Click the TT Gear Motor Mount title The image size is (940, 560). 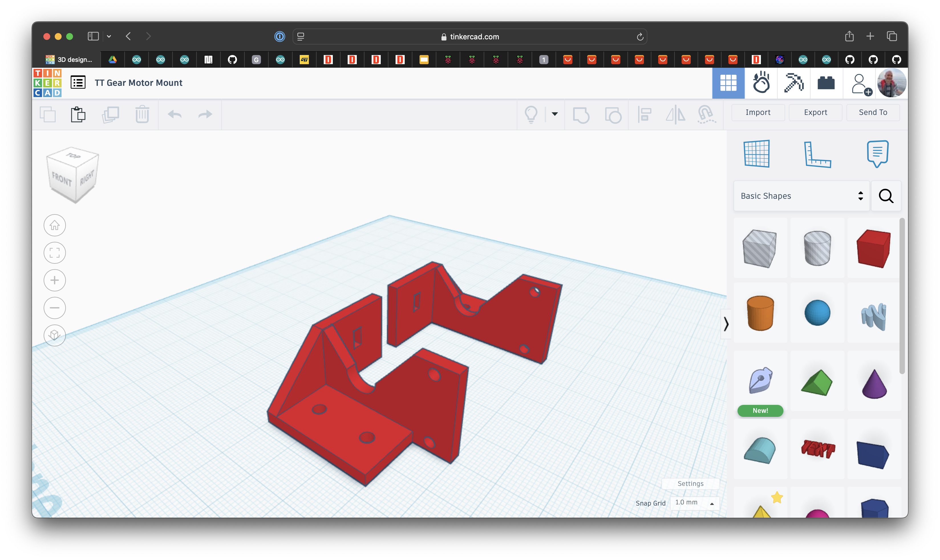(139, 83)
